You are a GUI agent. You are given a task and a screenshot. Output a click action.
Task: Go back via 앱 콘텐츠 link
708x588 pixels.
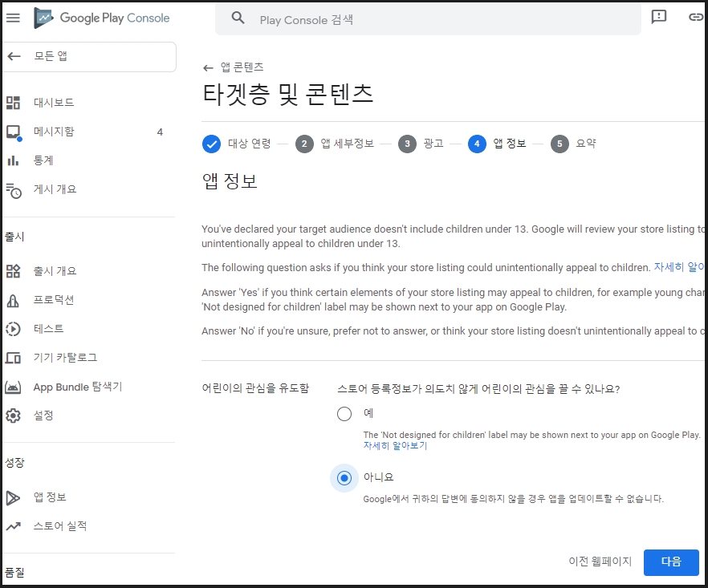pos(242,67)
